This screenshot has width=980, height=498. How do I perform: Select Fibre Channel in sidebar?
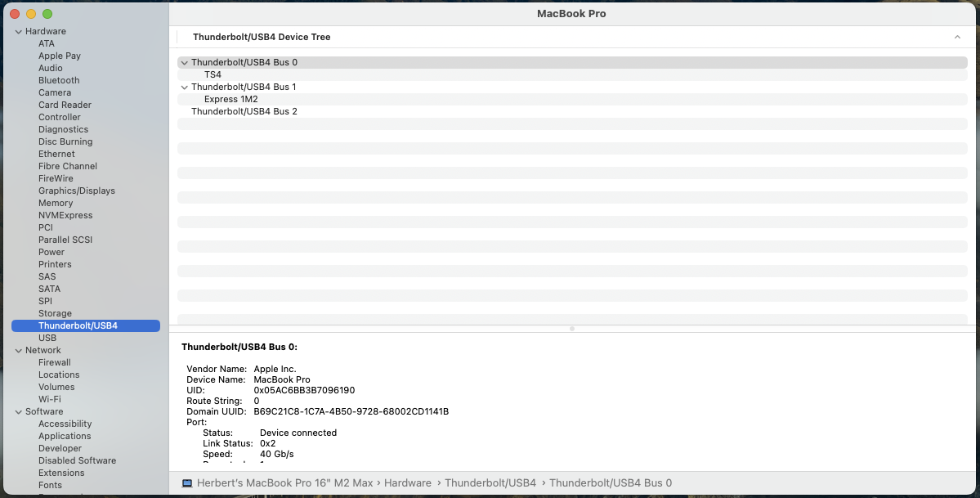[68, 166]
